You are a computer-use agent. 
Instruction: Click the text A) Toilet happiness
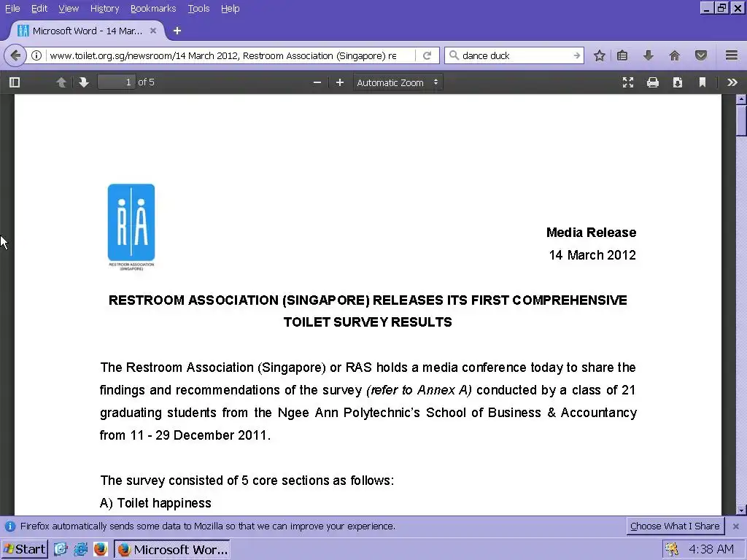point(156,503)
